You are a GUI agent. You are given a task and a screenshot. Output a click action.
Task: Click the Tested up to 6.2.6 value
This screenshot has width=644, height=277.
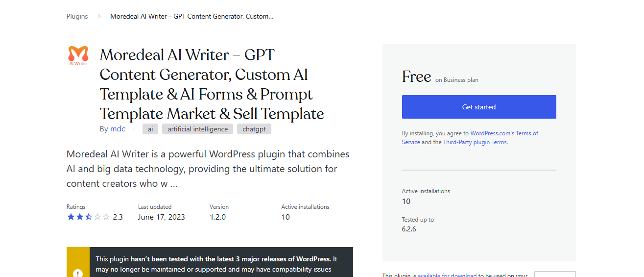(409, 229)
